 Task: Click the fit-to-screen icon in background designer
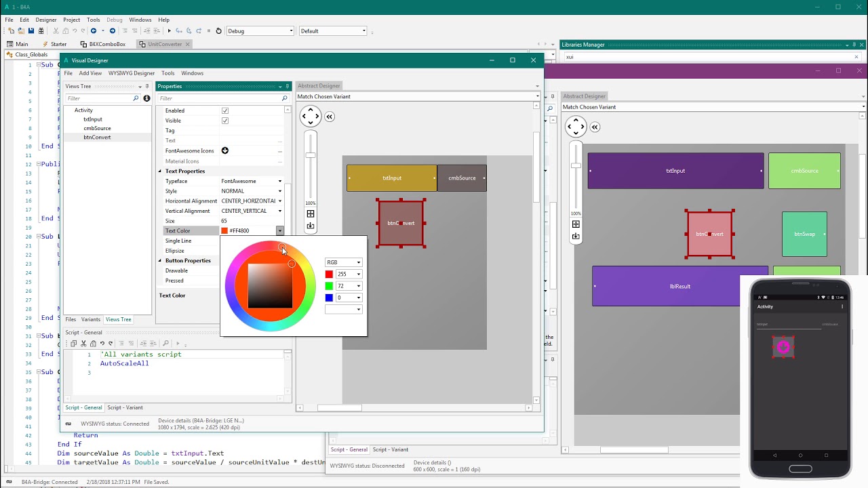tap(576, 224)
